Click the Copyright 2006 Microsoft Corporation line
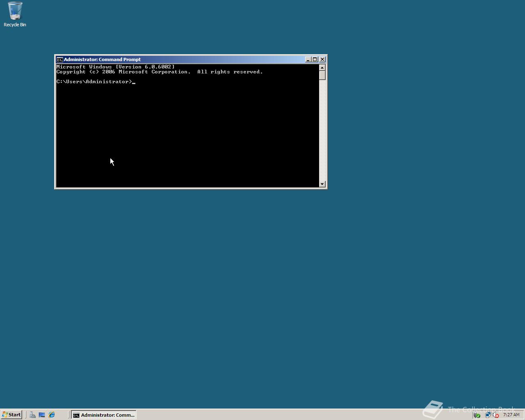Image resolution: width=525 pixels, height=420 pixels. pyautogui.click(x=160, y=72)
